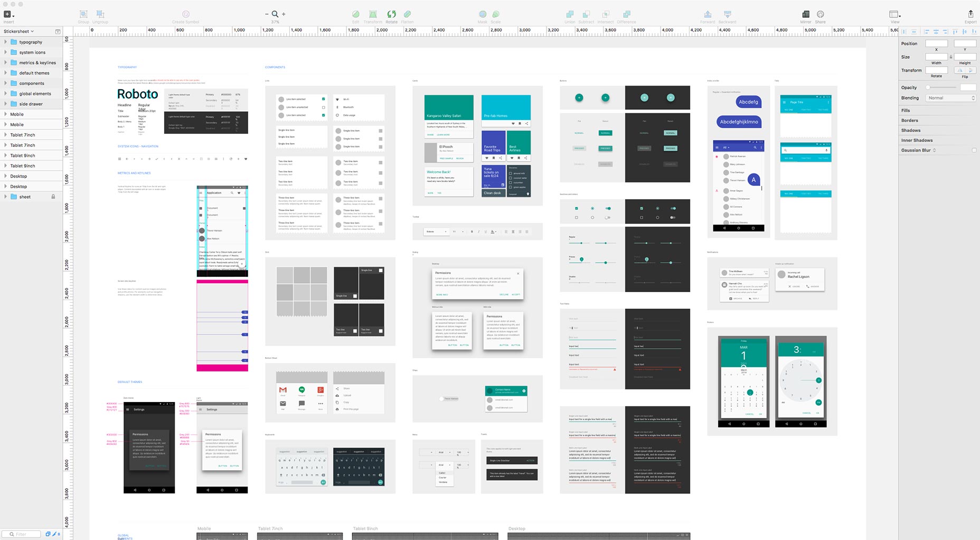Select the Tablet 9inch artboard in the list
980x540 pixels.
(23, 156)
